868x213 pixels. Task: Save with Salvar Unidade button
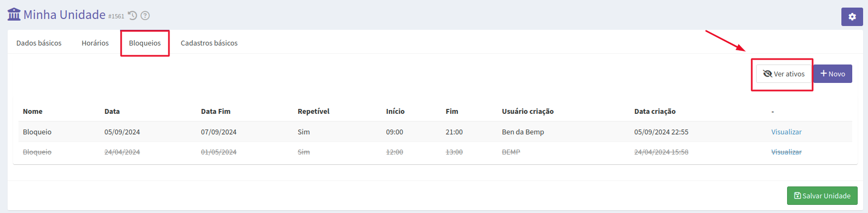click(822, 196)
